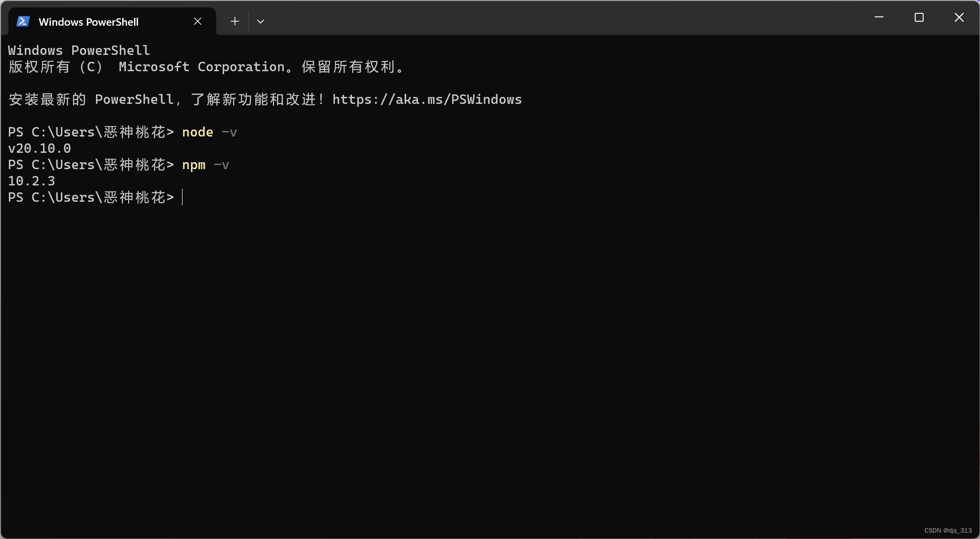Viewport: 980px width, 539px height.
Task: Minimize the terminal window
Action: [x=879, y=17]
